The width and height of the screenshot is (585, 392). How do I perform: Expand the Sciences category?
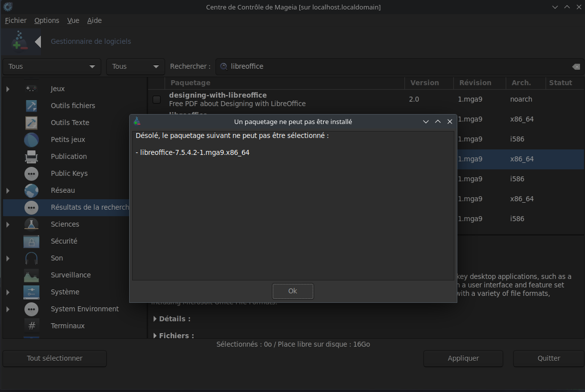click(x=8, y=225)
